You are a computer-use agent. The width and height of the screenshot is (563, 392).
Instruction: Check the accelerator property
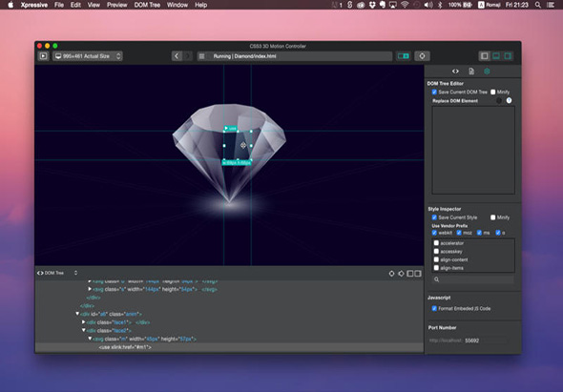point(436,243)
